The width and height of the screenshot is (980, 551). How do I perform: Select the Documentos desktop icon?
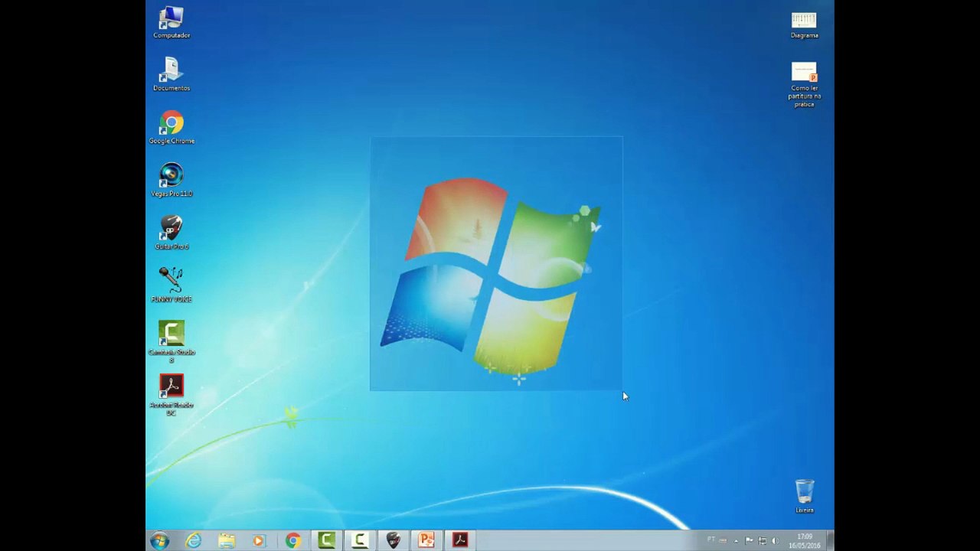[171, 76]
